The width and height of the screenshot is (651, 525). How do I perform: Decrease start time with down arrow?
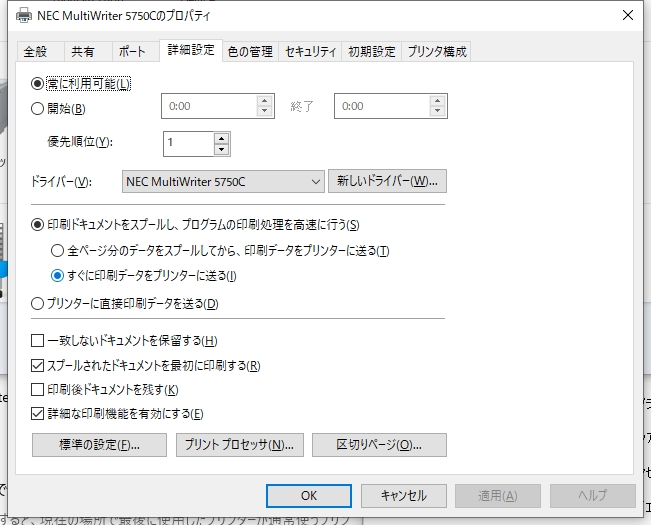click(264, 111)
